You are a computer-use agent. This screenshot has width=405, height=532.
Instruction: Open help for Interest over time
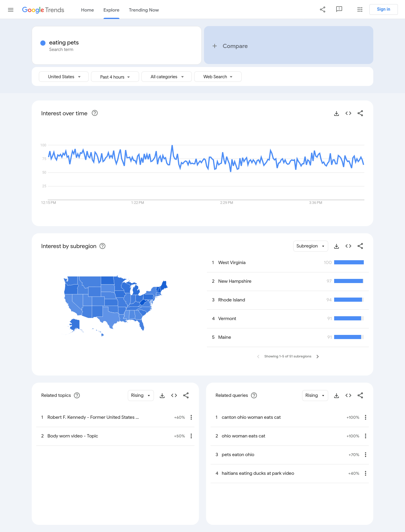[x=95, y=113]
